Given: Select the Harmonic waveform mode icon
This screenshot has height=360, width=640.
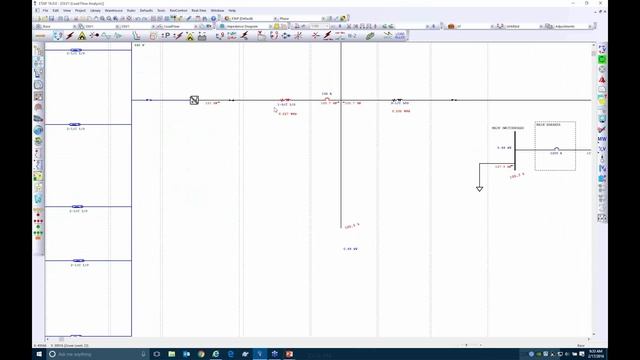Looking at the screenshot, I should (106, 36).
